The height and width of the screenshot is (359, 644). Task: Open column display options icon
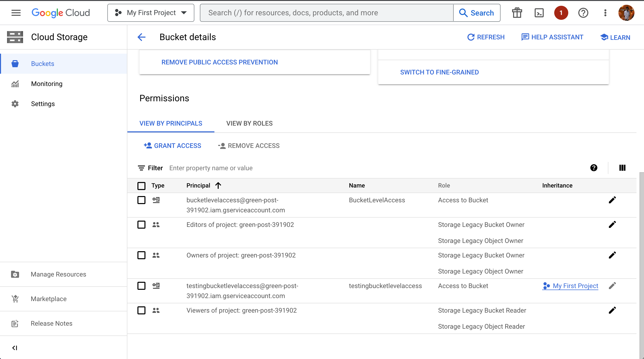[x=622, y=168]
